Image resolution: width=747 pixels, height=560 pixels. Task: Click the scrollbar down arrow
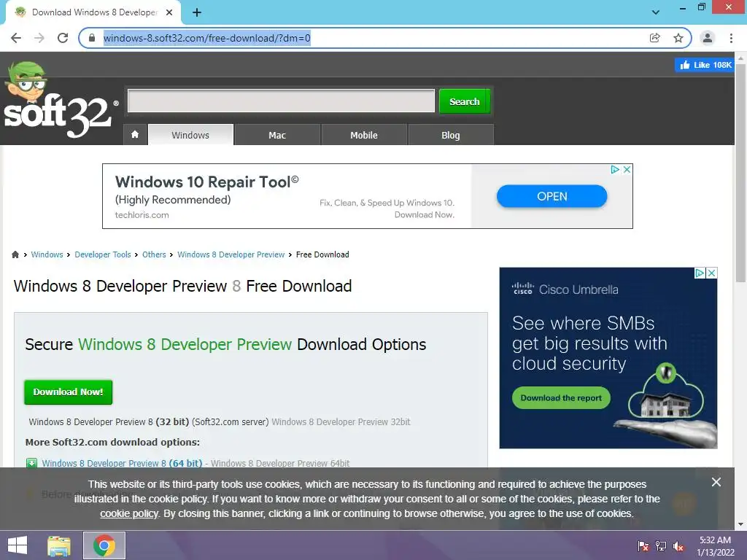click(740, 524)
